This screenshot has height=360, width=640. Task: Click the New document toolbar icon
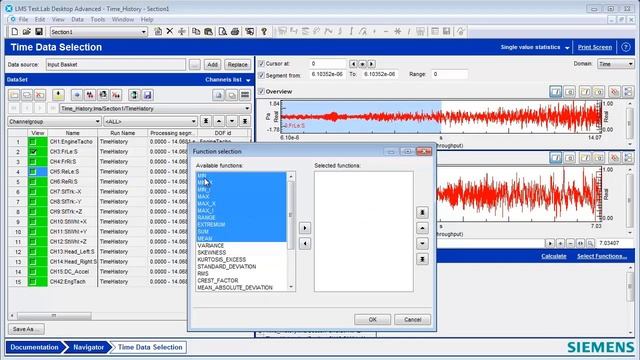pos(15,32)
